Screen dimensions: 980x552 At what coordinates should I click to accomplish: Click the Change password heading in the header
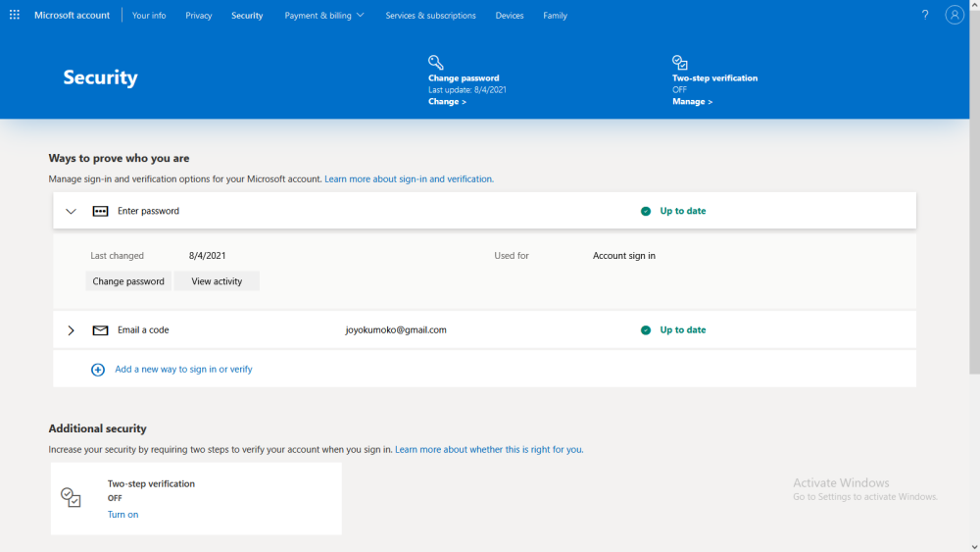pos(464,78)
